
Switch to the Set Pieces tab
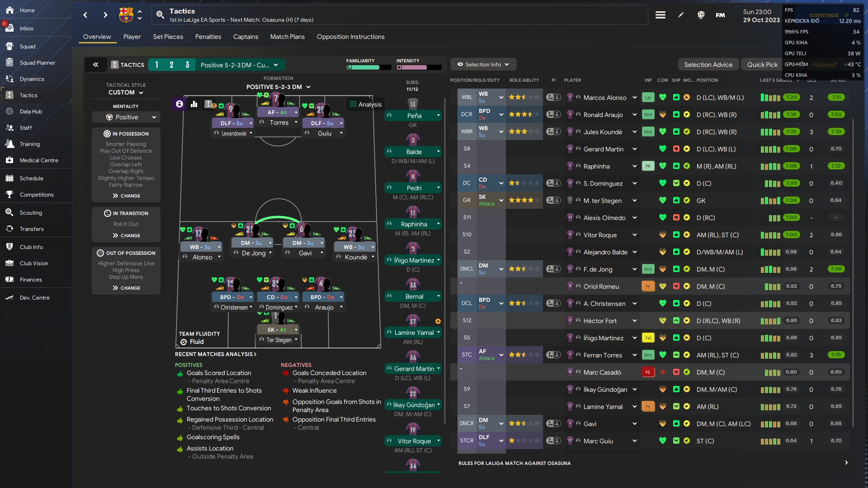168,37
